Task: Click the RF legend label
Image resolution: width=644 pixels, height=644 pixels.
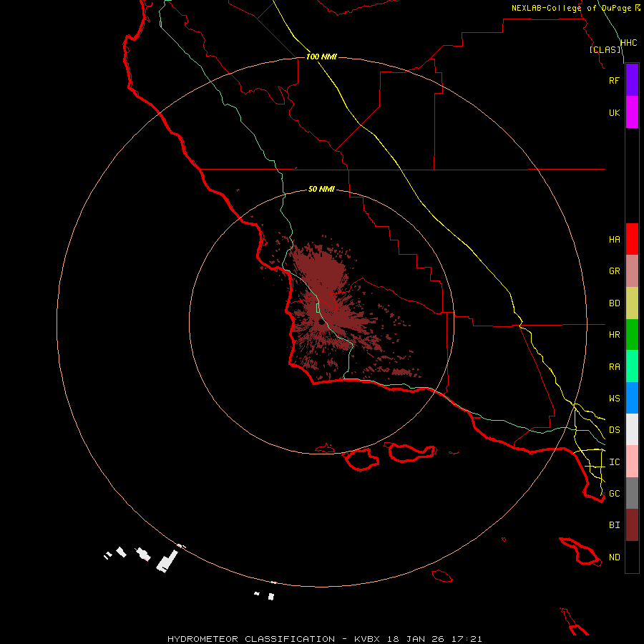Action: click(x=614, y=80)
